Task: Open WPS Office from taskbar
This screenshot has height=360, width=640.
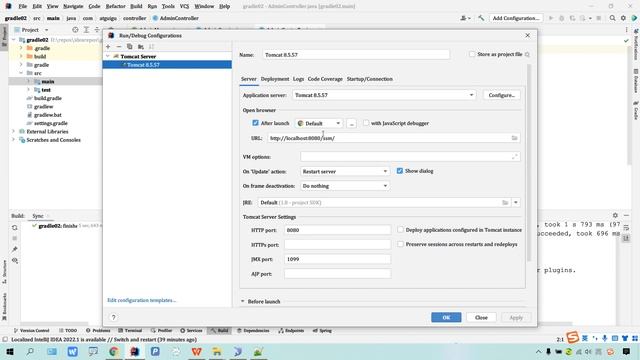Action: tap(197, 351)
